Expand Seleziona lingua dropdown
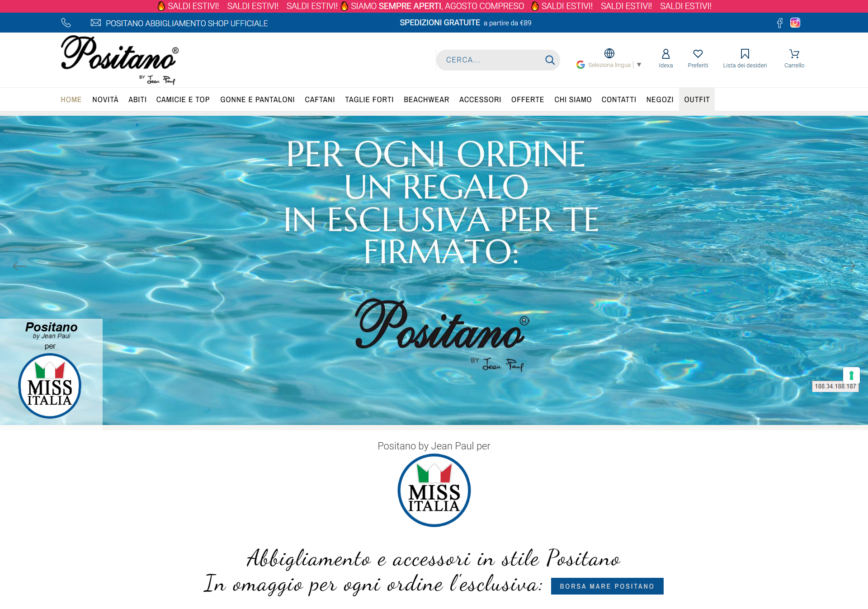Image resolution: width=868 pixels, height=609 pixels. [x=614, y=65]
